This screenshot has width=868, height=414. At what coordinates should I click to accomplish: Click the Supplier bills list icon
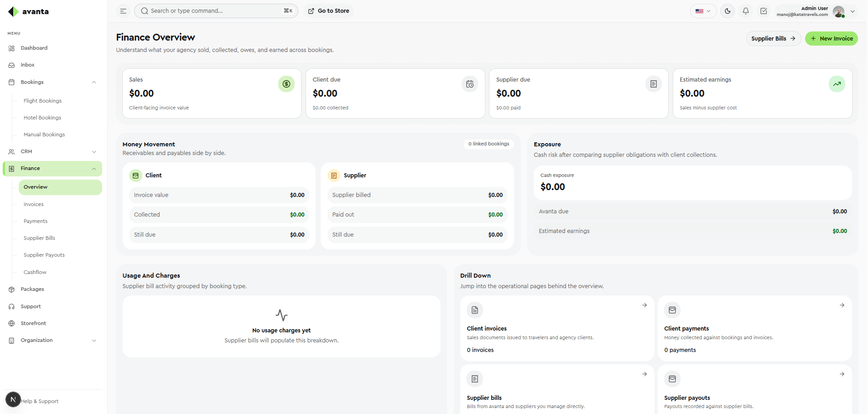click(475, 379)
